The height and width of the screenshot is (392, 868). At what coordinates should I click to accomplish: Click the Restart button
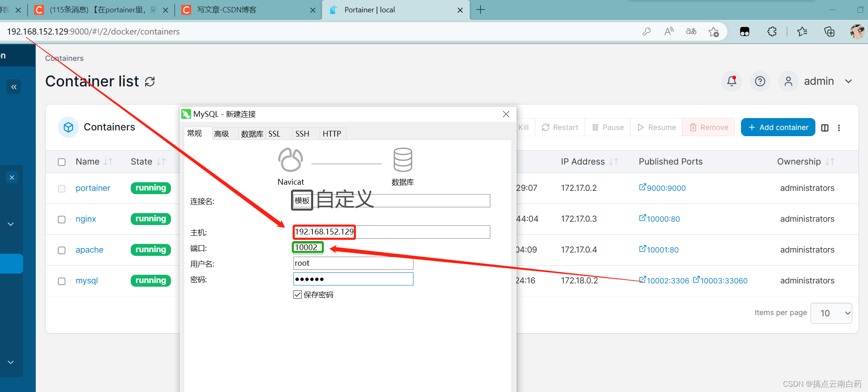pyautogui.click(x=560, y=128)
